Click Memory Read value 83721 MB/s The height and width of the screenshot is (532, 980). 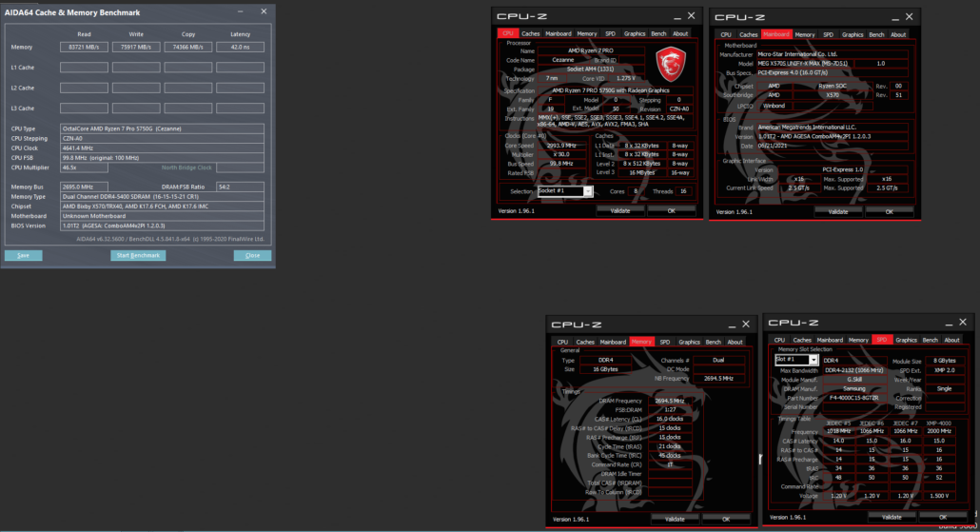point(84,47)
